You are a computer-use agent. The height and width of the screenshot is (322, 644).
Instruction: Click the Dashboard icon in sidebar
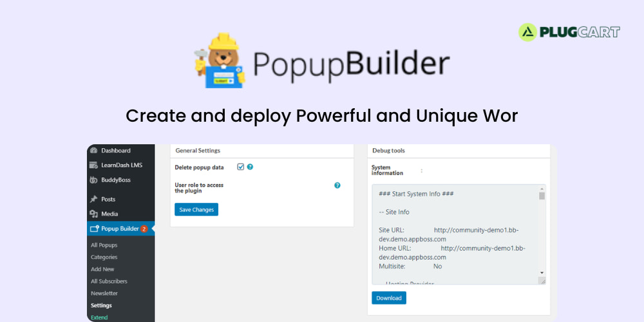click(x=94, y=151)
